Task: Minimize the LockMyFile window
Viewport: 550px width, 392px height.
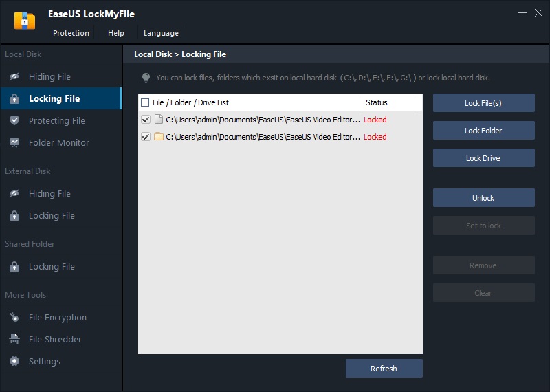Action: 522,12
